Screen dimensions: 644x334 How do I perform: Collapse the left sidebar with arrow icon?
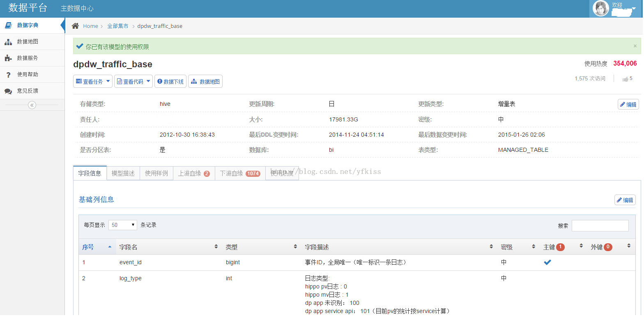tap(32, 105)
